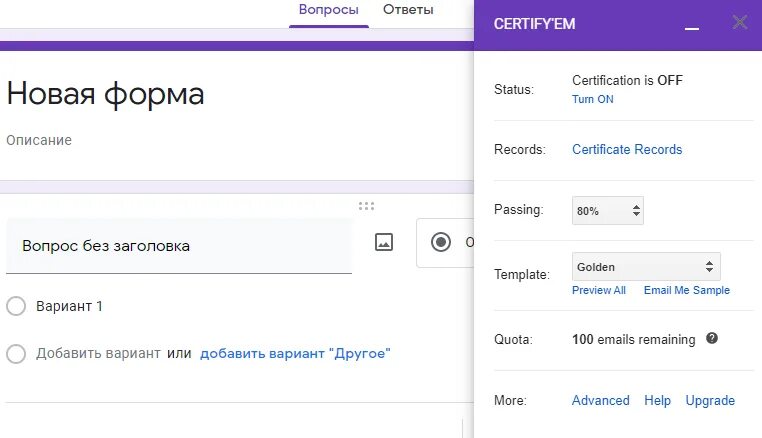Click the Preview All link
This screenshot has width=762, height=438.
point(599,290)
